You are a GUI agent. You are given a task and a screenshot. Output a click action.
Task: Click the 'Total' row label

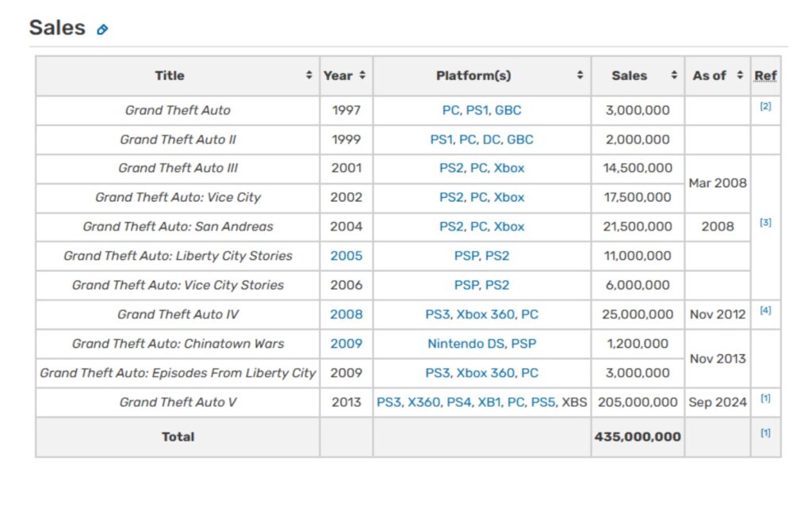click(178, 437)
